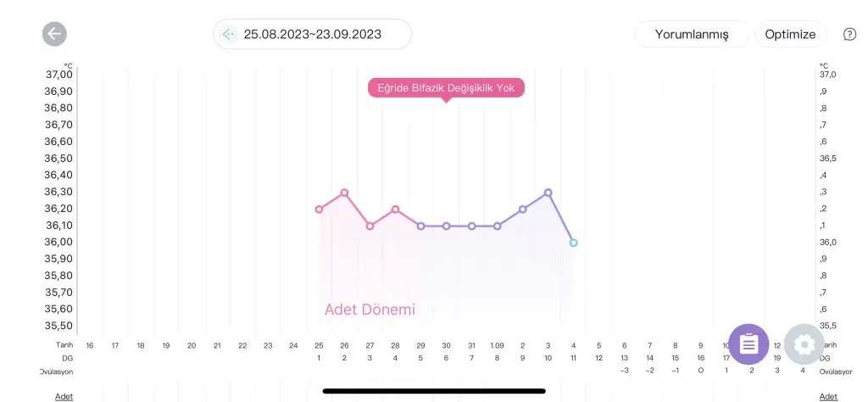
Task: Tap the 'Eğride Bifazik Değişiklik Yok' tooltip
Action: tap(446, 87)
